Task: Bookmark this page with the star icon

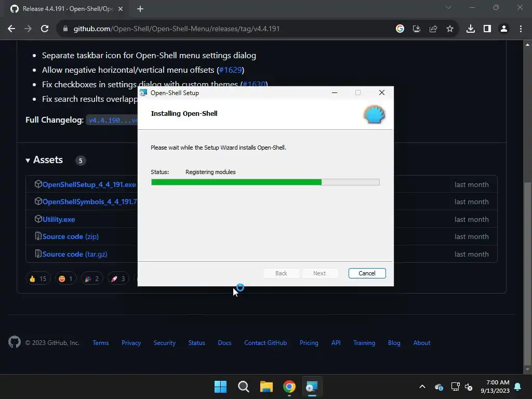Action: pos(450,29)
